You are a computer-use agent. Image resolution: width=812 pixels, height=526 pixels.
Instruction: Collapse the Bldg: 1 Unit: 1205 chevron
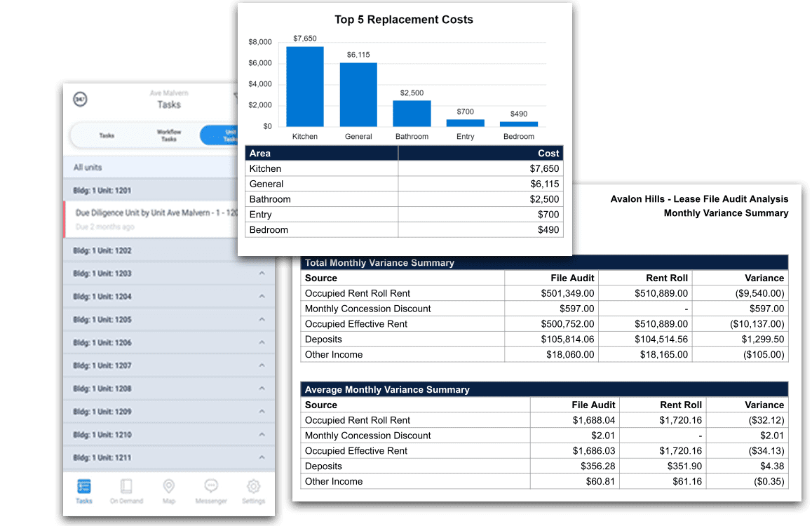[262, 320]
